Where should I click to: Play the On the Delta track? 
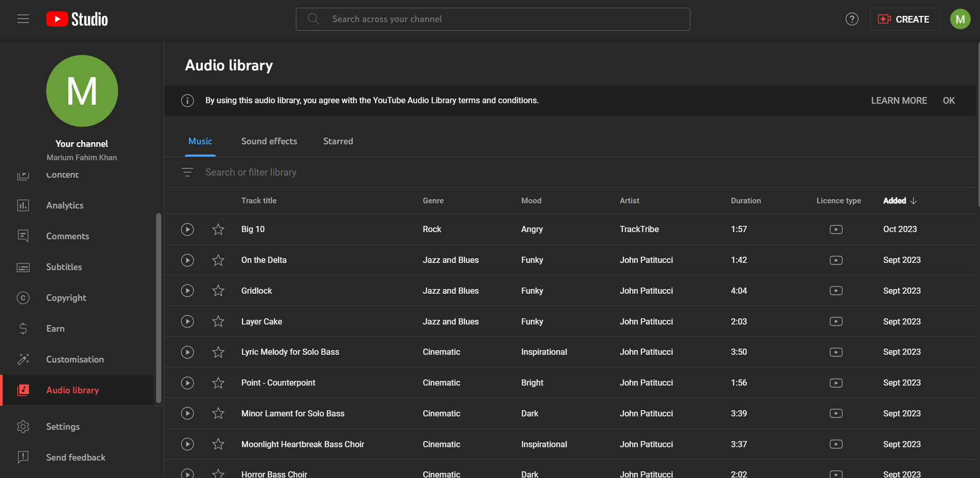[x=187, y=260]
